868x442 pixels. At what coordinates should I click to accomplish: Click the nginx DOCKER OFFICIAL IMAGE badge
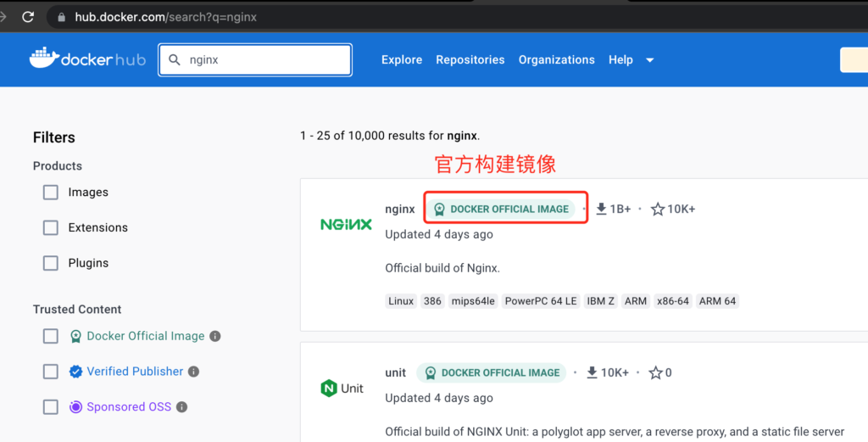point(500,209)
